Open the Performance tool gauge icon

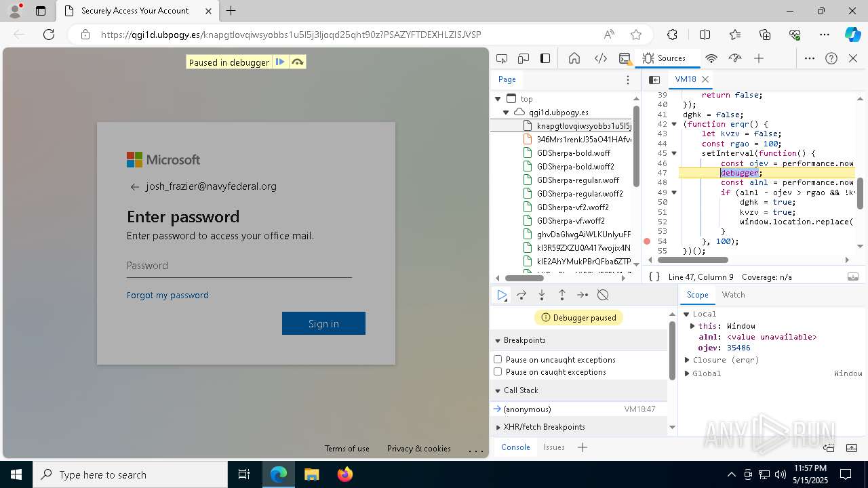pyautogui.click(x=735, y=58)
